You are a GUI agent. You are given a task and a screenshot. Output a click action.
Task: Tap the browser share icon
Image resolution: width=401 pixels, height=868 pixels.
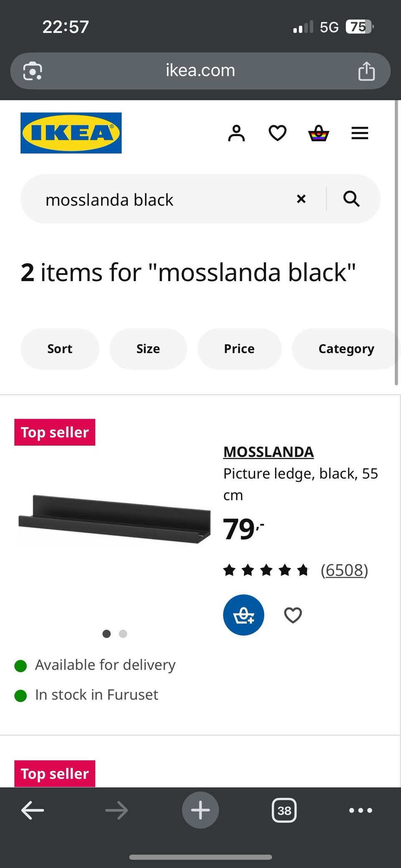coord(366,71)
